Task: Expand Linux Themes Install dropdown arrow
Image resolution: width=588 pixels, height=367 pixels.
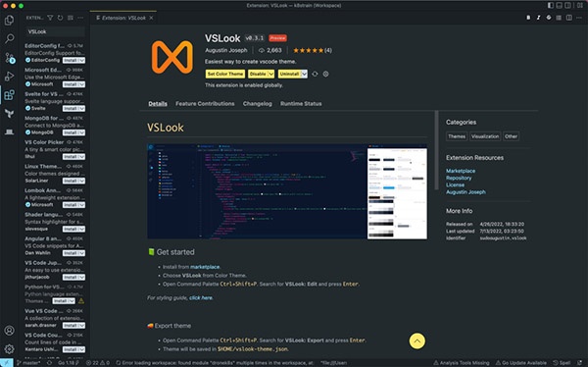Action: 81,181
